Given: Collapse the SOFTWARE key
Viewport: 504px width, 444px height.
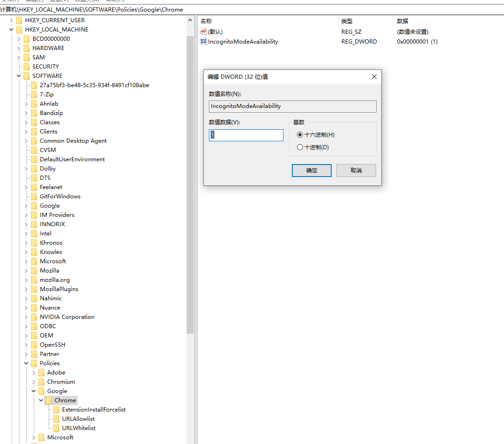Looking at the screenshot, I should tap(19, 76).
